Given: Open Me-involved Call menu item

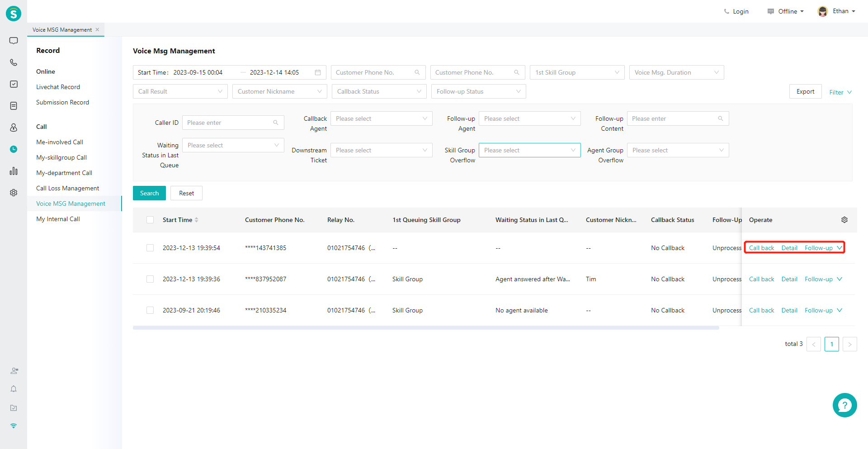Looking at the screenshot, I should click(x=60, y=142).
